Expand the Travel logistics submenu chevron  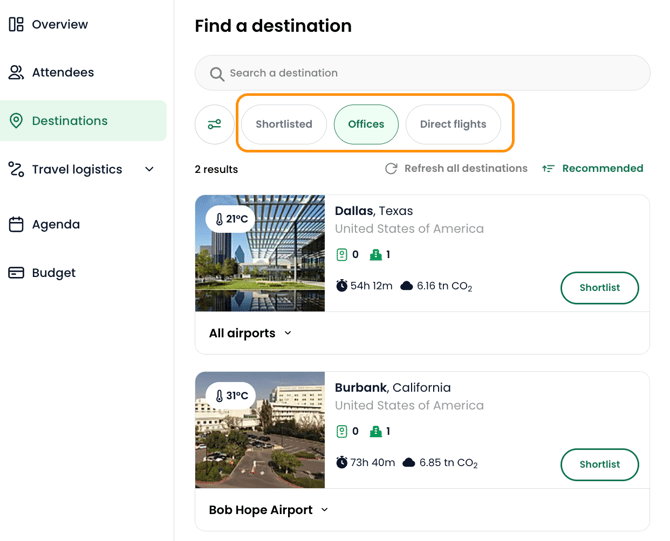tap(149, 169)
